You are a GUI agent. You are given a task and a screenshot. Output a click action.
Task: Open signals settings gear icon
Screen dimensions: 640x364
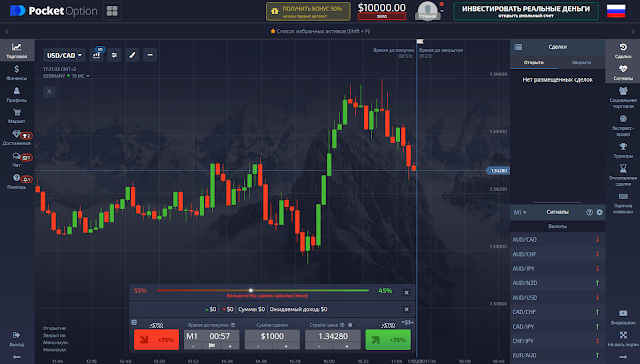pos(599,212)
